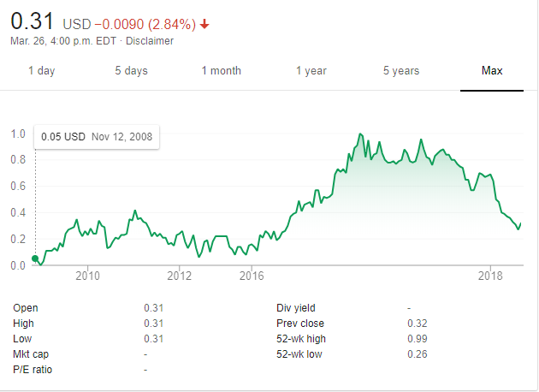Click the 2016 x-axis label
Image resolution: width=539 pixels, height=392 pixels.
pos(251,276)
